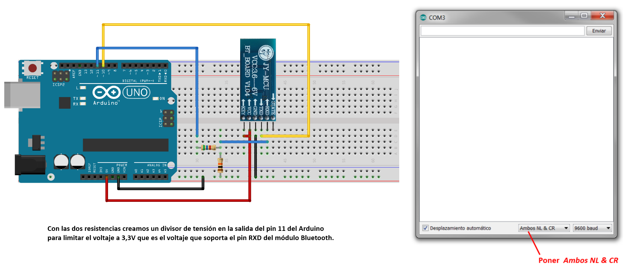Viewport: 644px width, 273px height.
Task: Click the Arduino UNO infinity logo
Action: click(x=106, y=92)
